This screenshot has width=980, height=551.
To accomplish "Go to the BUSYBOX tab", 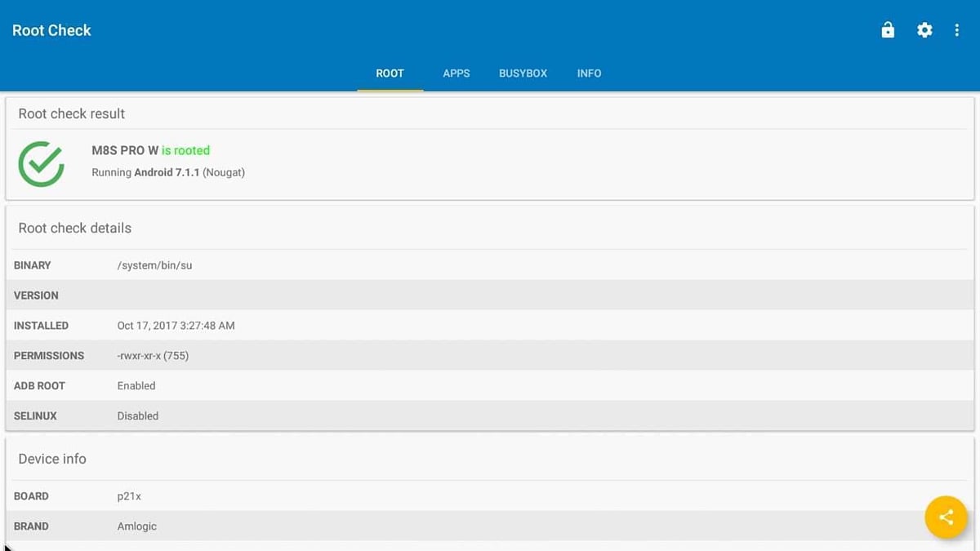I will [523, 73].
